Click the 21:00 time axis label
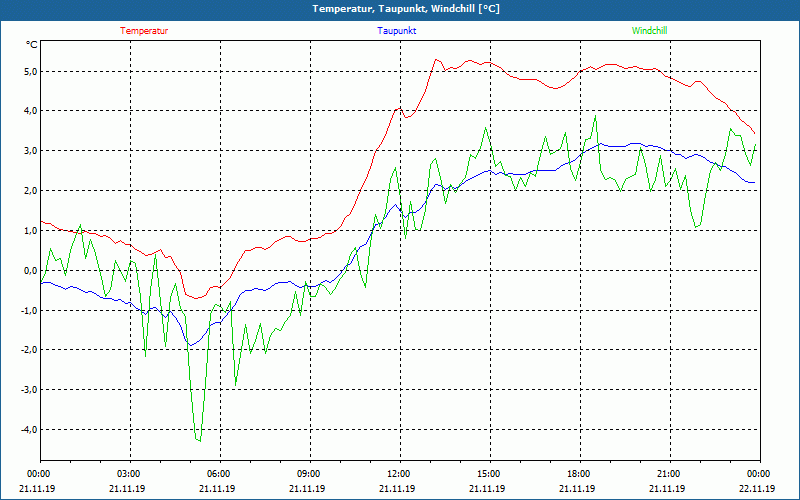Image resolution: width=800 pixels, height=500 pixels. point(667,474)
